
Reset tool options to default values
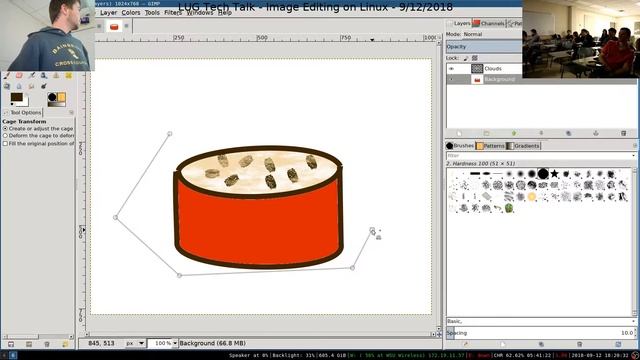coord(65,344)
